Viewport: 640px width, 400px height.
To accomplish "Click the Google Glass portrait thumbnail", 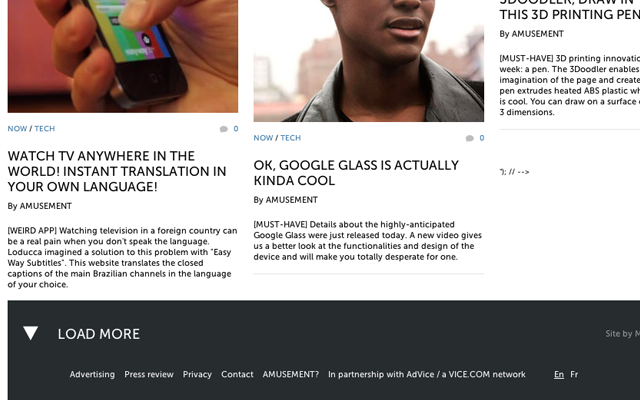I will 369,60.
